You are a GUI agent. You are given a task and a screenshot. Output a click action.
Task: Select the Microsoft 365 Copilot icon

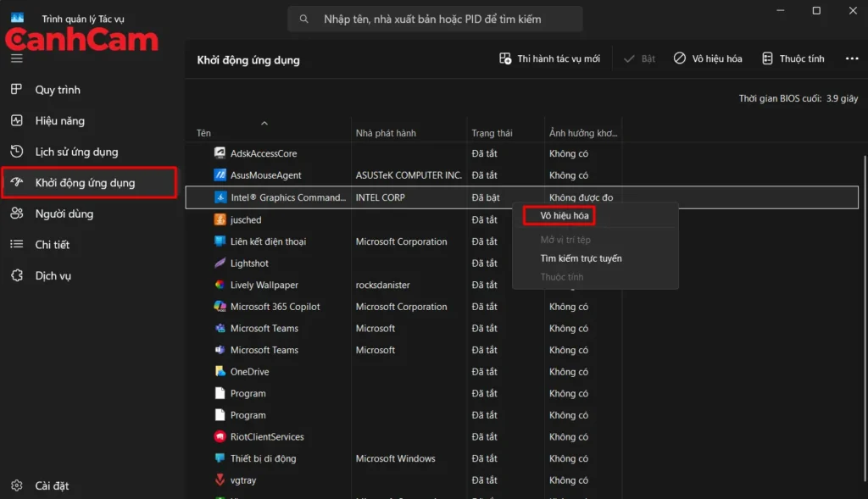point(218,306)
